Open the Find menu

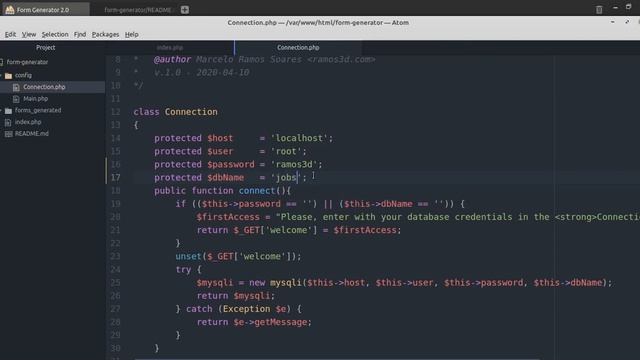[80, 34]
